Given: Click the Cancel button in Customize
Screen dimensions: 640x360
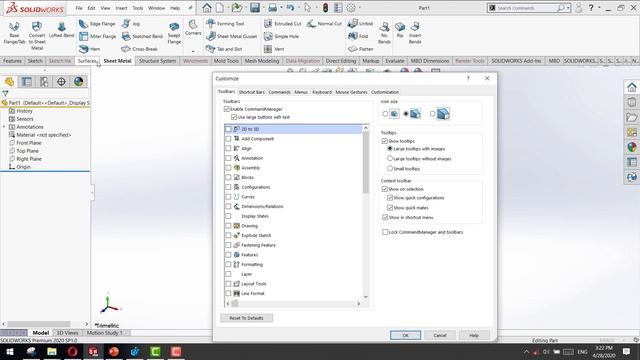Looking at the screenshot, I should (440, 335).
